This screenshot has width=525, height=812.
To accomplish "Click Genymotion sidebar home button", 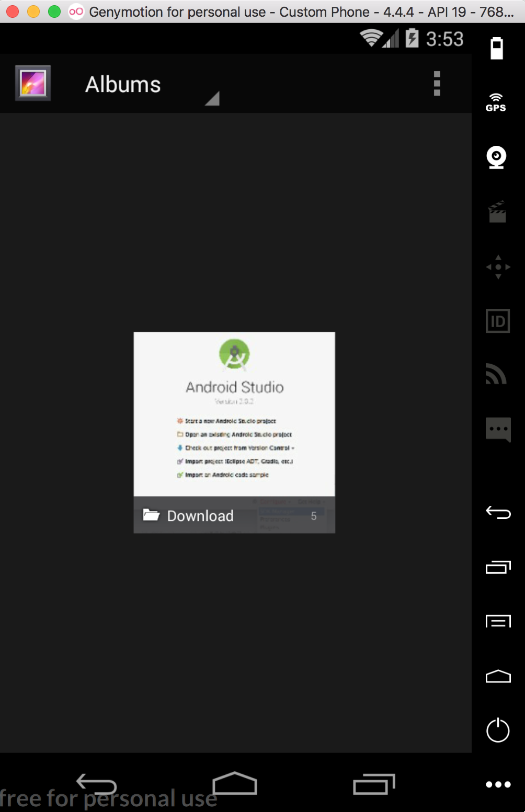I will (498, 676).
